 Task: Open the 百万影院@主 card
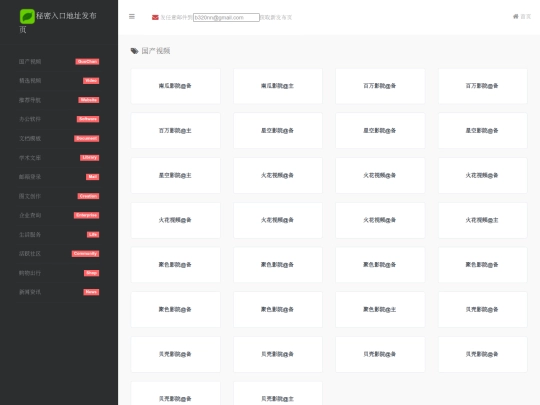tap(176, 131)
